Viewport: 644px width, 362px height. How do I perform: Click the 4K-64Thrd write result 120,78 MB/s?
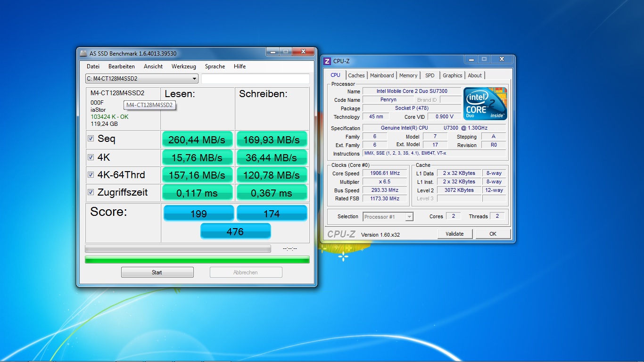click(x=272, y=175)
